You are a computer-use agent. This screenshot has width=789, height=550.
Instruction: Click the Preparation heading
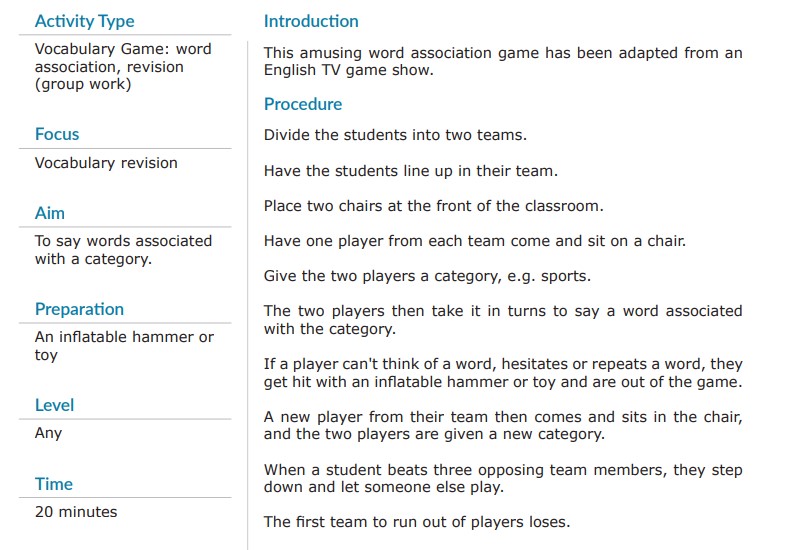coord(79,309)
